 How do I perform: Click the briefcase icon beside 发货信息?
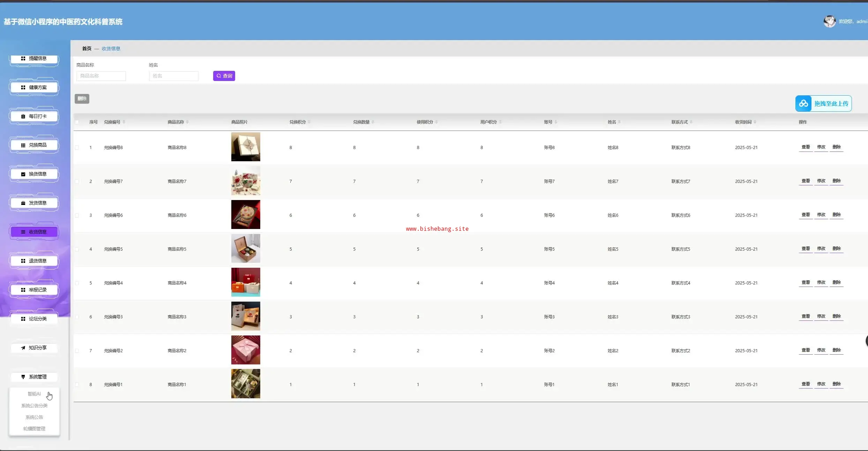pyautogui.click(x=23, y=203)
